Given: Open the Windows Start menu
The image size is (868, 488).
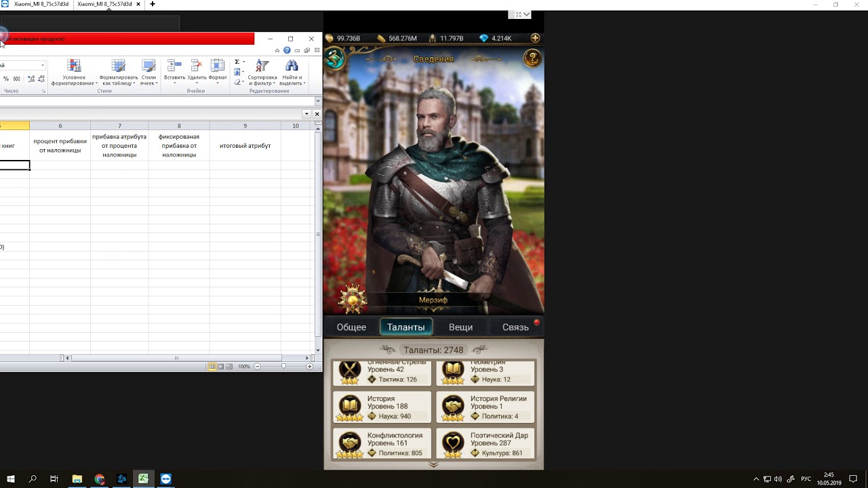Looking at the screenshot, I should pyautogui.click(x=11, y=479).
